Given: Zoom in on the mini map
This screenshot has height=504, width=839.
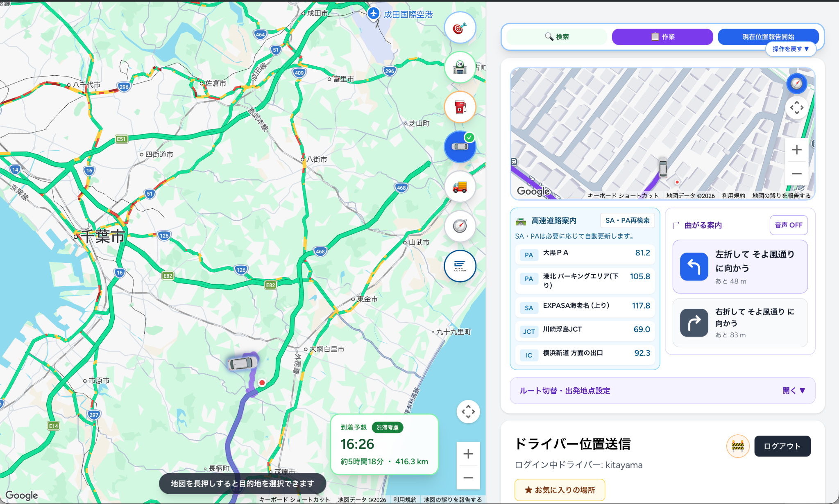Looking at the screenshot, I should (x=796, y=150).
